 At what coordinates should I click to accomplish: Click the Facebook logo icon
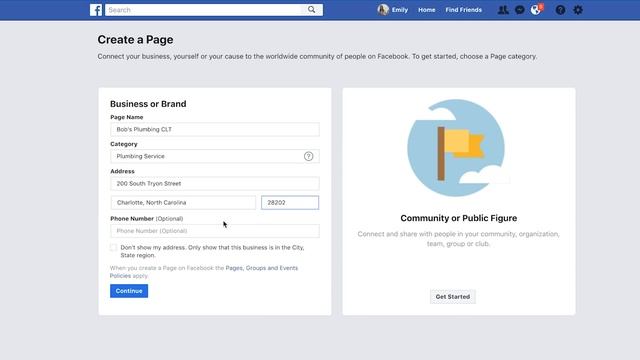tap(96, 10)
